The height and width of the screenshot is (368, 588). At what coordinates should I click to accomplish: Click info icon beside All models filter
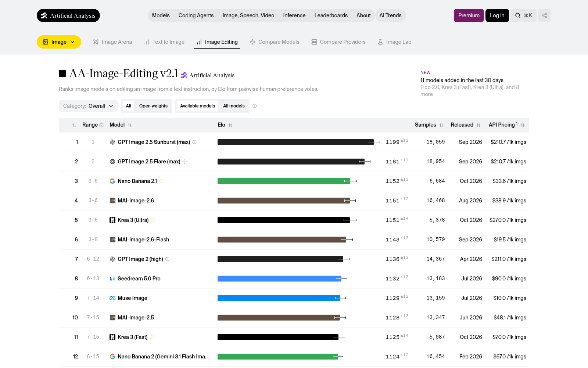click(255, 106)
